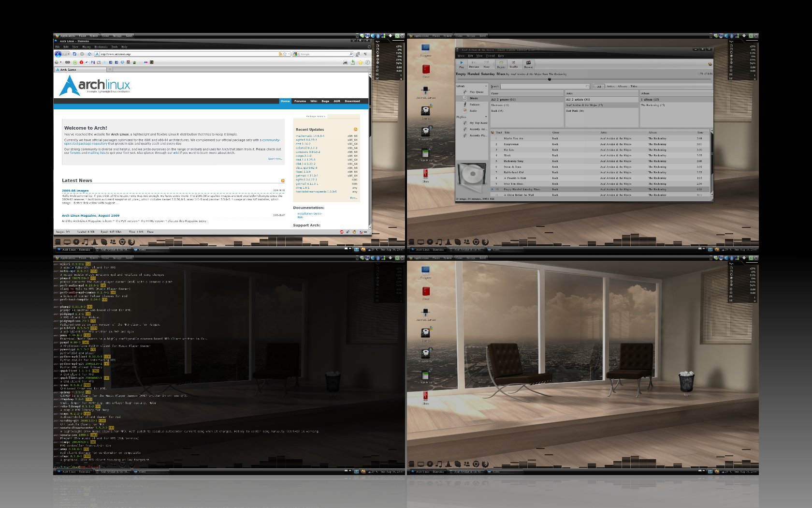Open Computer desktop icon in top-right workspace

pyautogui.click(x=425, y=49)
